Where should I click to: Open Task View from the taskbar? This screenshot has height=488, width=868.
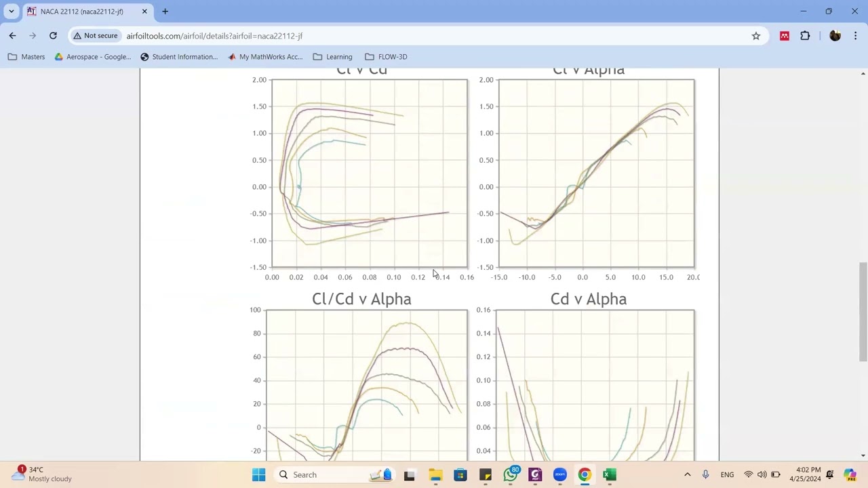[409, 475]
